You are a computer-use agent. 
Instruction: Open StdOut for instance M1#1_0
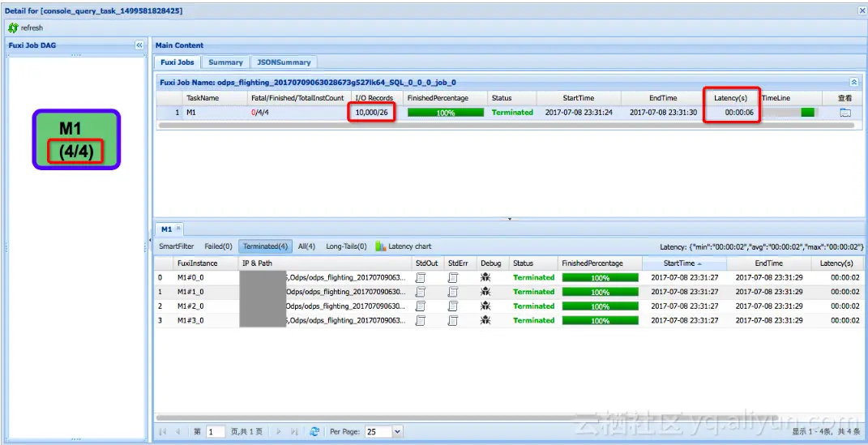[421, 292]
